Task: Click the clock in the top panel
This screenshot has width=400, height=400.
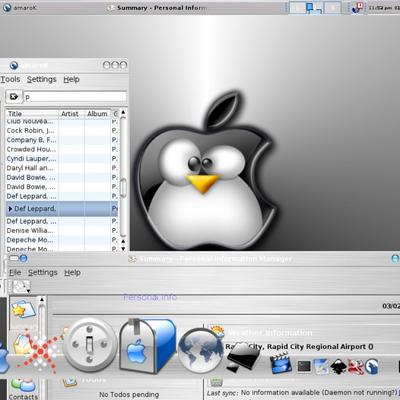Action: (383, 7)
